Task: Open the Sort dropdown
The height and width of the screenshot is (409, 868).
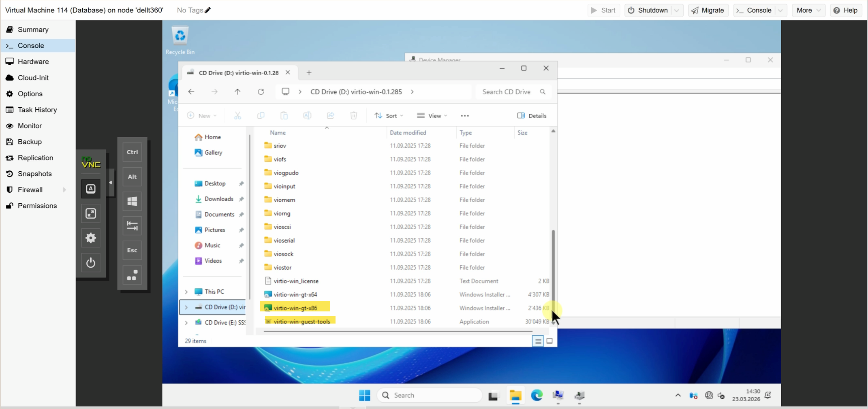Action: pos(388,115)
